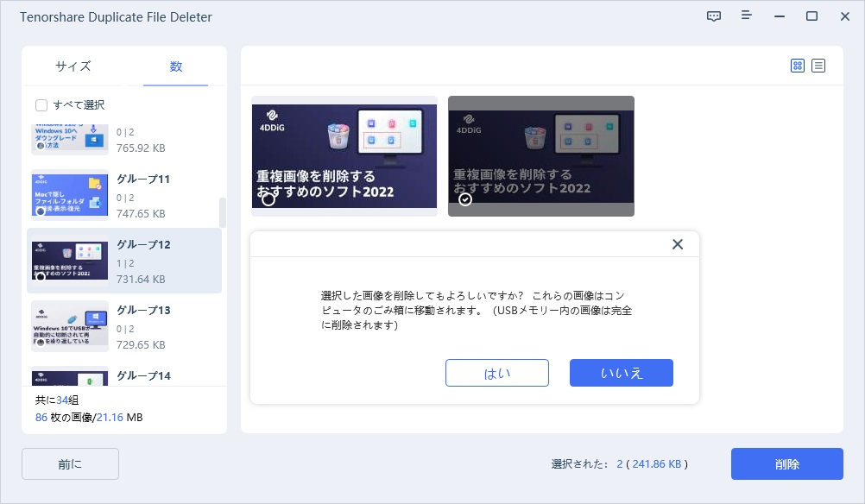Close the Tenorshare Duplicate File Deleter window
The image size is (865, 504).
(844, 16)
